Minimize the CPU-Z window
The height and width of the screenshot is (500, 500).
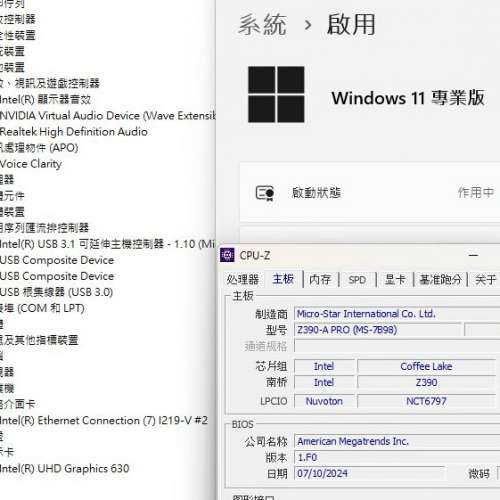tap(473, 256)
